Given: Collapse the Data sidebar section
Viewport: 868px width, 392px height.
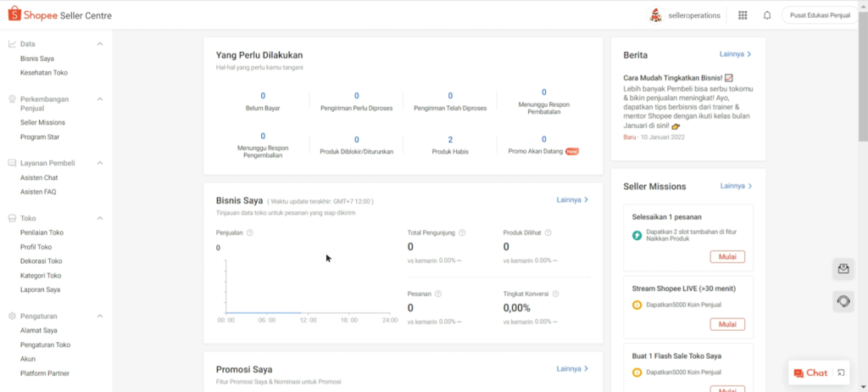Looking at the screenshot, I should coord(100,44).
